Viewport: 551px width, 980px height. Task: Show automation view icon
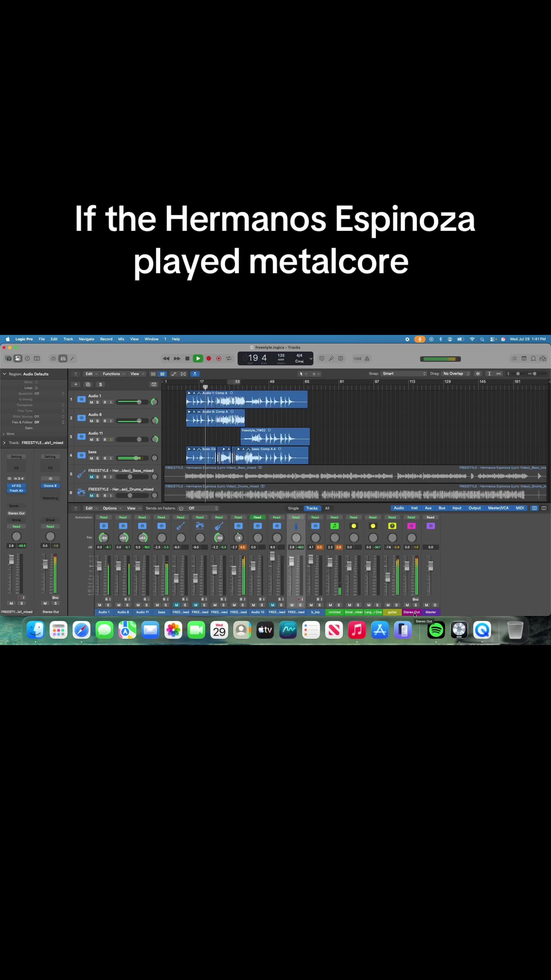pos(174,374)
